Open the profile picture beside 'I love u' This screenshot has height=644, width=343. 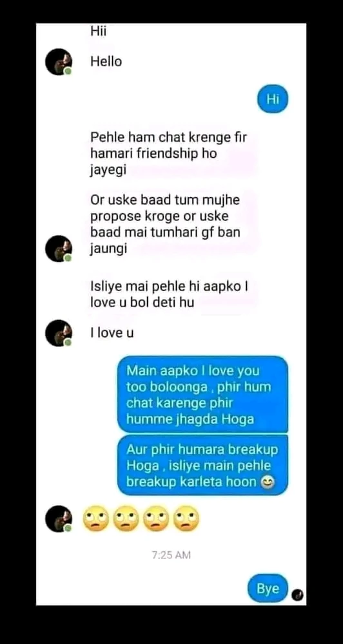tap(59, 333)
